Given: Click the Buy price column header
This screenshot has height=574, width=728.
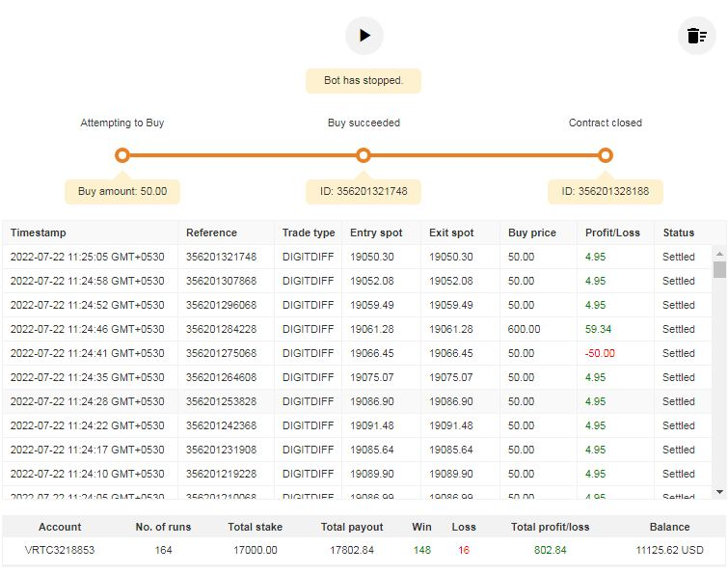Looking at the screenshot, I should point(532,232).
